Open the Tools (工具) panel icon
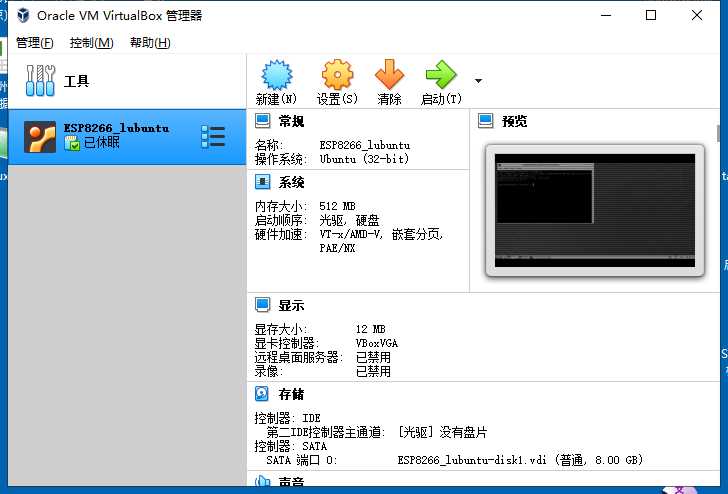Image resolution: width=728 pixels, height=494 pixels. pos(40,81)
